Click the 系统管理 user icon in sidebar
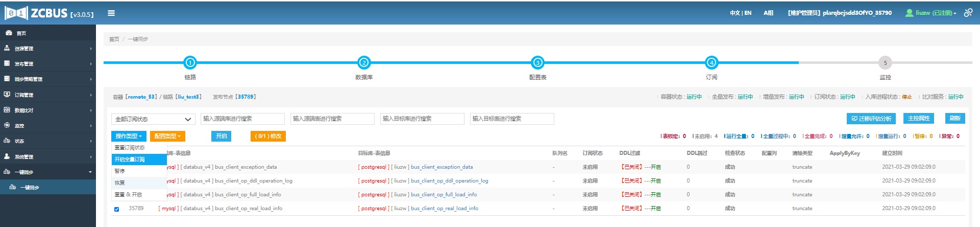The width and height of the screenshot is (980, 227). click(x=7, y=156)
